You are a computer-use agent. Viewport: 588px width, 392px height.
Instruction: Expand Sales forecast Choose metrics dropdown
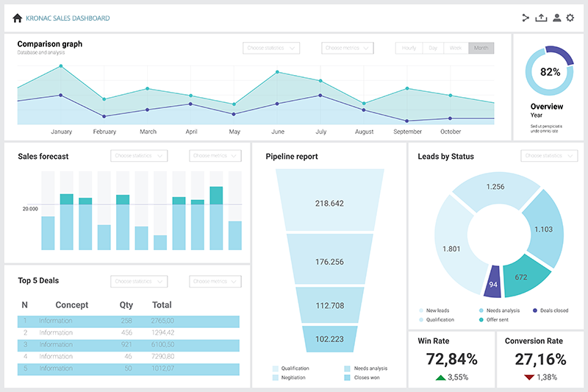point(215,156)
